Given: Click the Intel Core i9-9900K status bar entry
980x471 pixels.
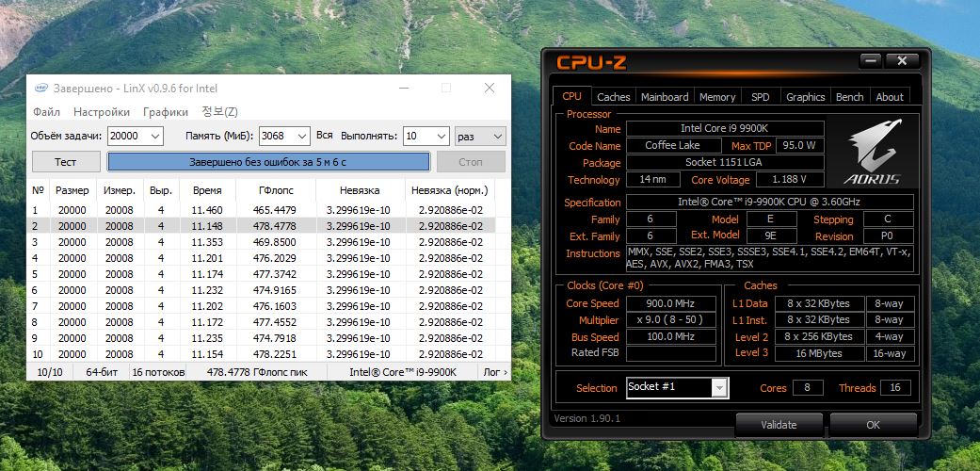Looking at the screenshot, I should 403,372.
